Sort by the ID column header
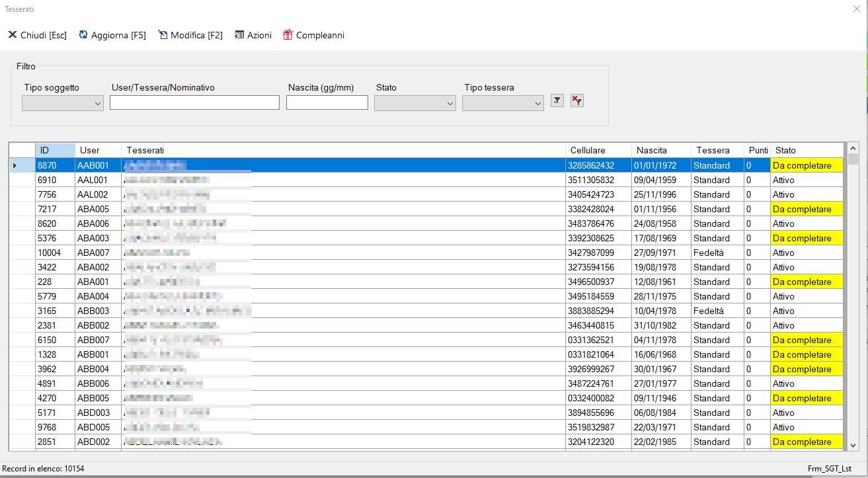868x478 pixels. [56, 150]
